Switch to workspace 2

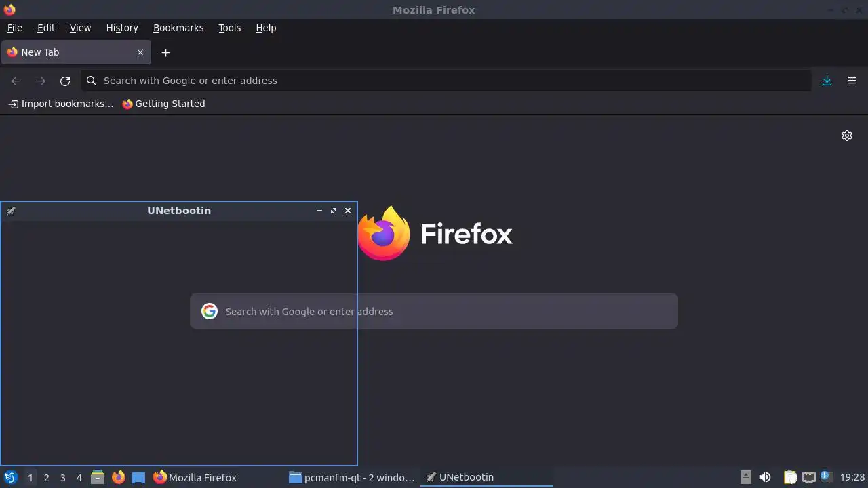(46, 478)
